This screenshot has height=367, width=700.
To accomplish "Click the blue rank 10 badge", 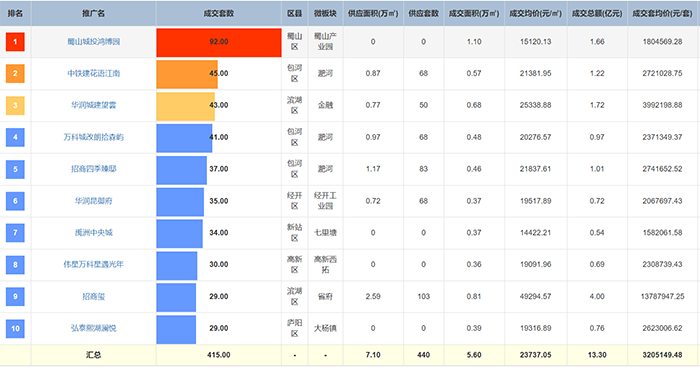I will [15, 328].
